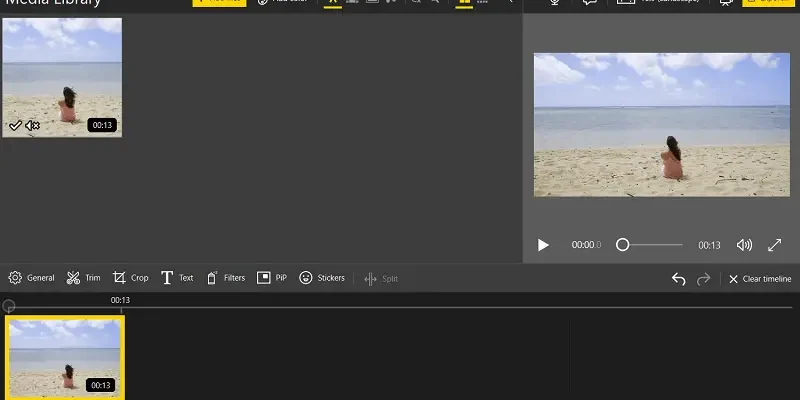Open the Filters tool
The height and width of the screenshot is (400, 800).
click(226, 278)
